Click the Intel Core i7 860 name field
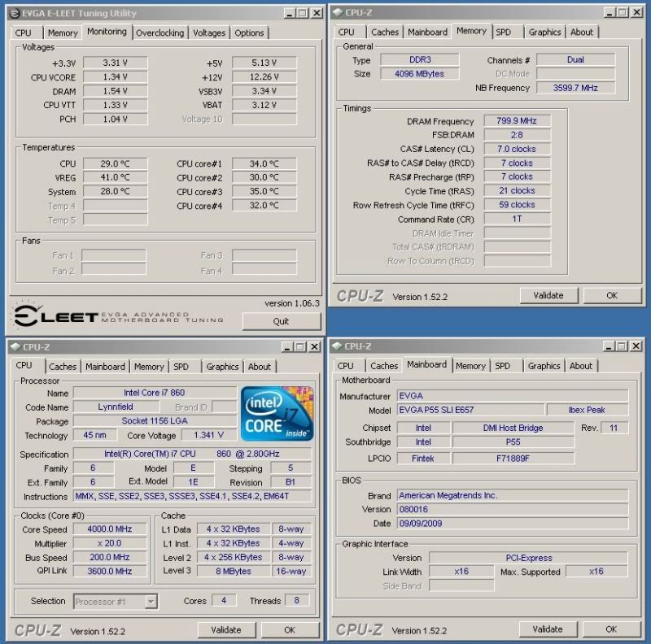This screenshot has width=651, height=644. tap(155, 393)
